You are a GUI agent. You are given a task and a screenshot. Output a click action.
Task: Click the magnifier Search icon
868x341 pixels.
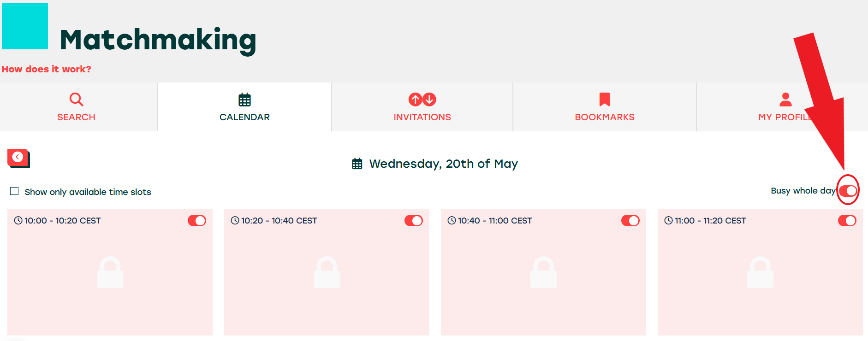click(x=76, y=99)
